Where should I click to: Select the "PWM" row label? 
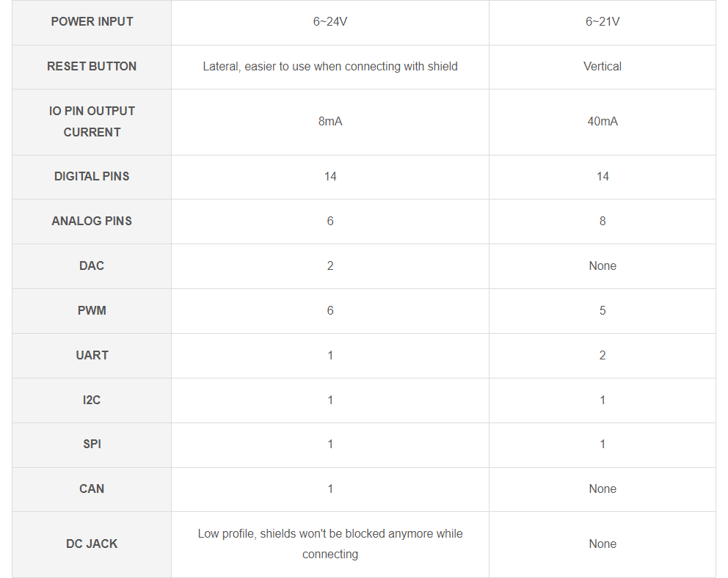[92, 311]
